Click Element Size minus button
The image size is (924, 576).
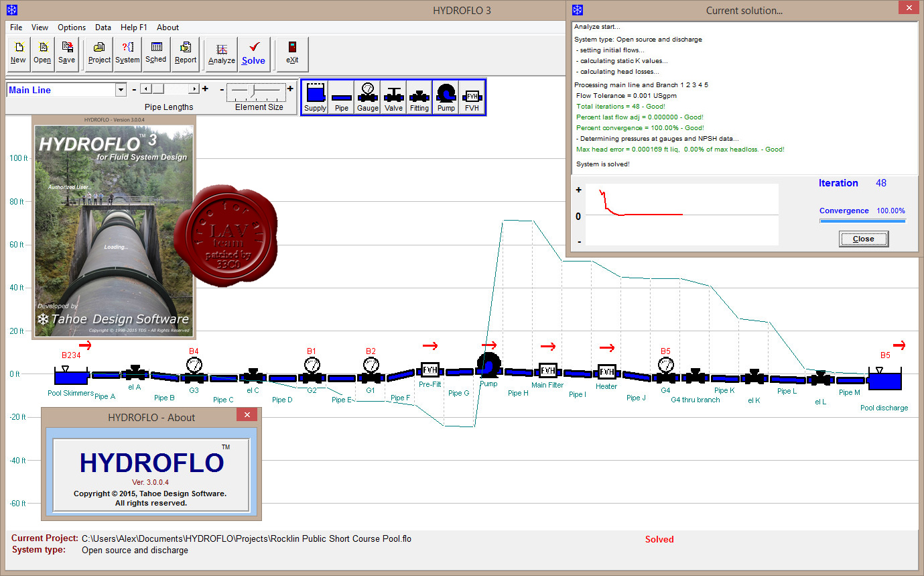(x=222, y=89)
